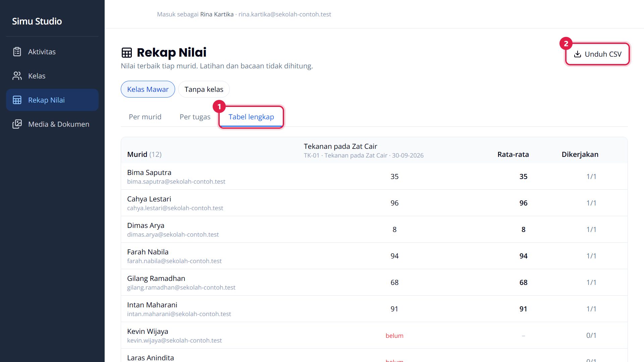Click the Murid (12) column header
Viewport: 644px width, 362px height.
144,154
